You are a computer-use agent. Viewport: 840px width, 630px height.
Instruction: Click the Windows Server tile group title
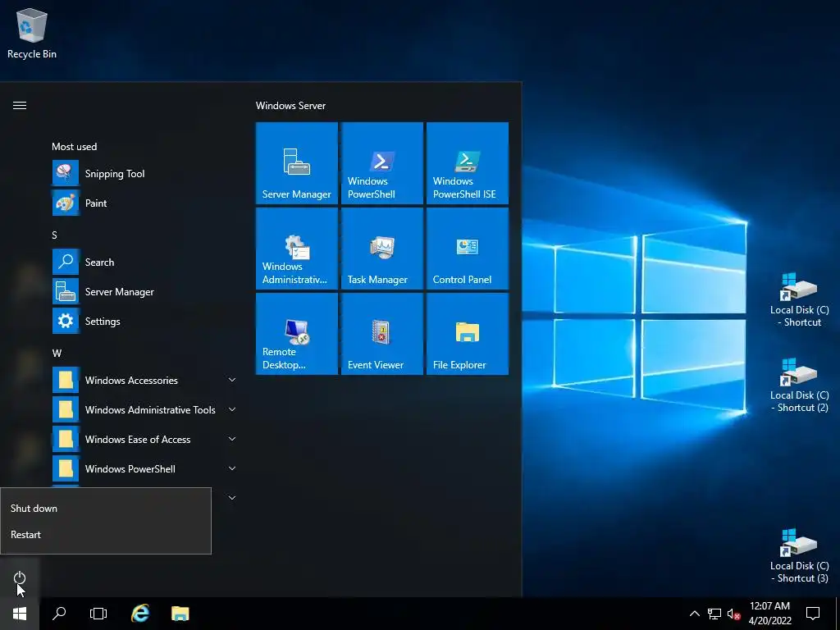290,106
